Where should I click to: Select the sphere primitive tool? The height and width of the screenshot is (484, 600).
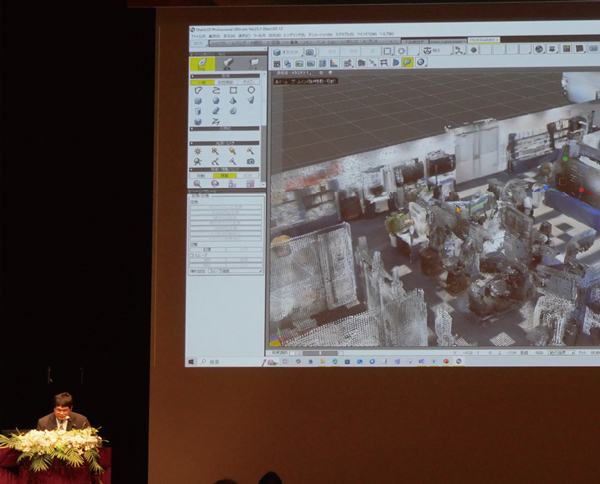[215, 101]
